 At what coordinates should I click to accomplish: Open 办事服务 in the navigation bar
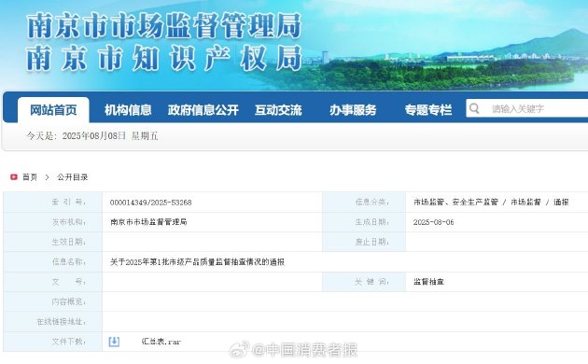pos(353,110)
